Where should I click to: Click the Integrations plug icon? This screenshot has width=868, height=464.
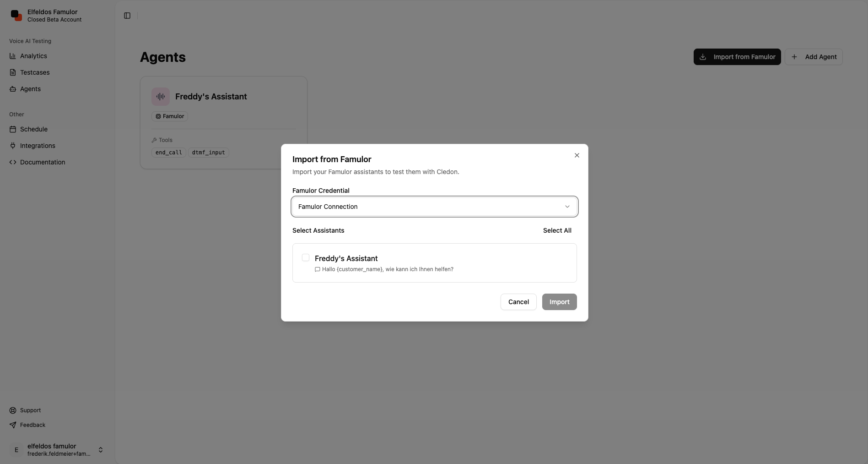12,145
